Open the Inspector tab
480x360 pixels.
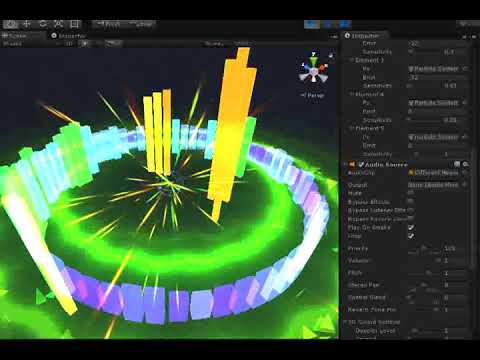point(366,36)
